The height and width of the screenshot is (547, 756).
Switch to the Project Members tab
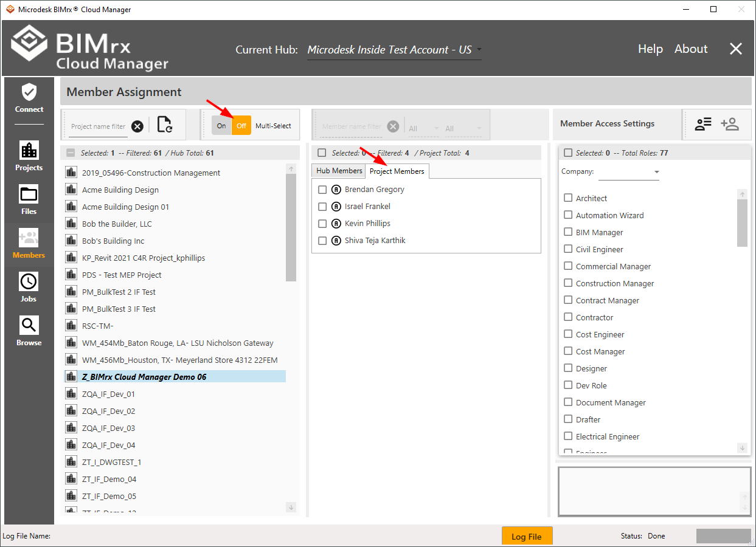pos(397,171)
